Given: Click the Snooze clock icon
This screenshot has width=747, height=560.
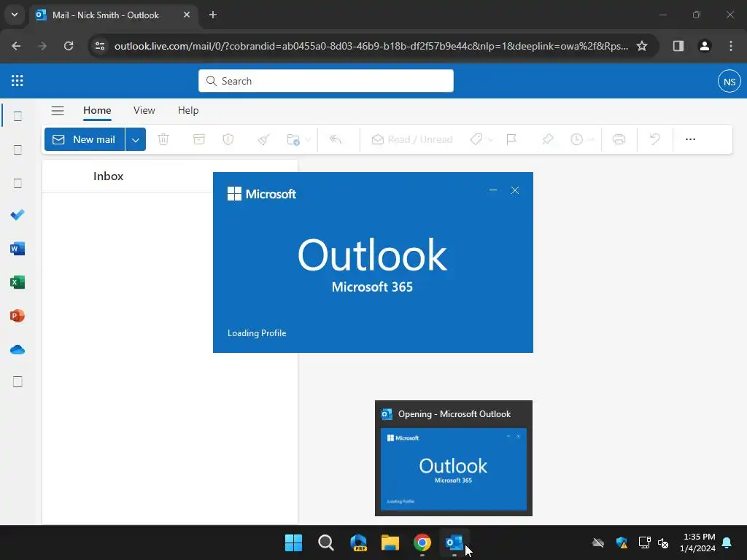Looking at the screenshot, I should click(576, 139).
